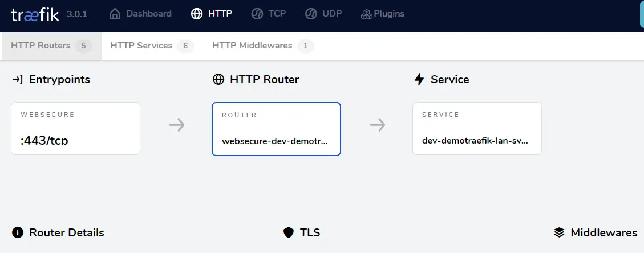
Task: Click the Middlewares layers icon
Action: tap(559, 233)
